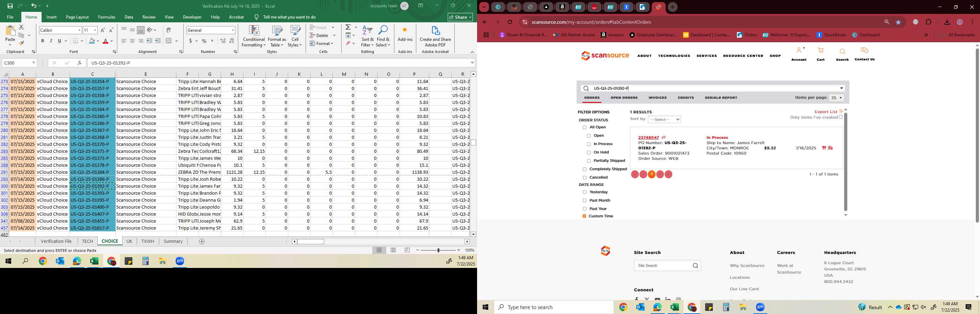
Task: Click Center horizontal alignment icon
Action: tap(132, 41)
